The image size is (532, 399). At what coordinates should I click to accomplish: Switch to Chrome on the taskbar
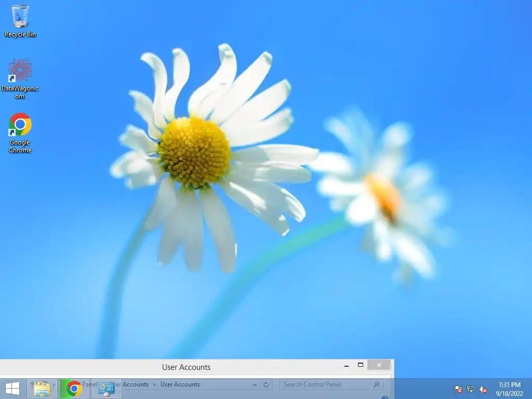pyautogui.click(x=74, y=389)
